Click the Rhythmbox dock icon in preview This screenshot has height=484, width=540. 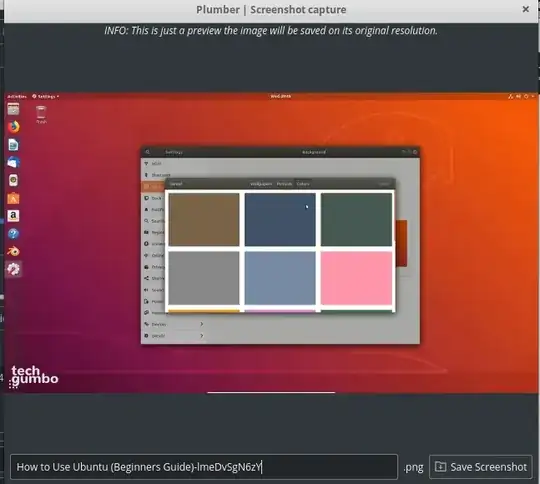(x=13, y=180)
